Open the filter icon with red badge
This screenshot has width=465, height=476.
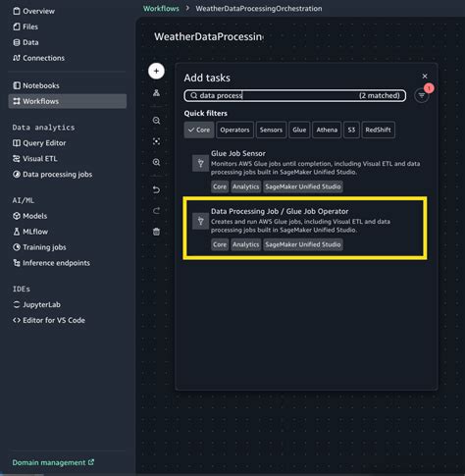(x=422, y=95)
